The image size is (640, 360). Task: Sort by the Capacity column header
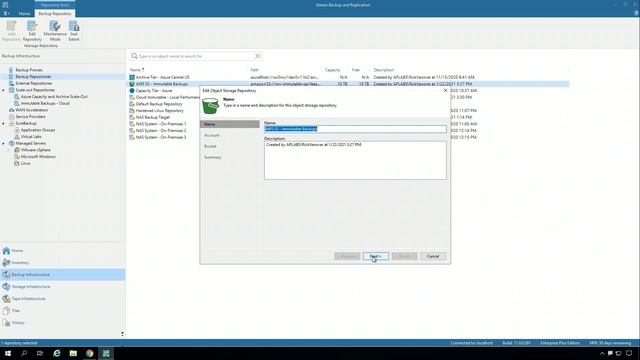pos(332,70)
